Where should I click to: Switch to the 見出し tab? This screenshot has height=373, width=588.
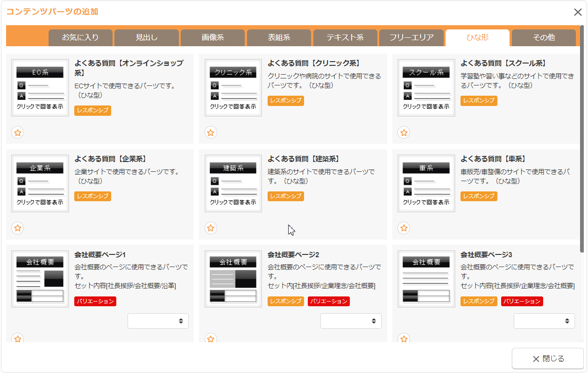(x=147, y=38)
